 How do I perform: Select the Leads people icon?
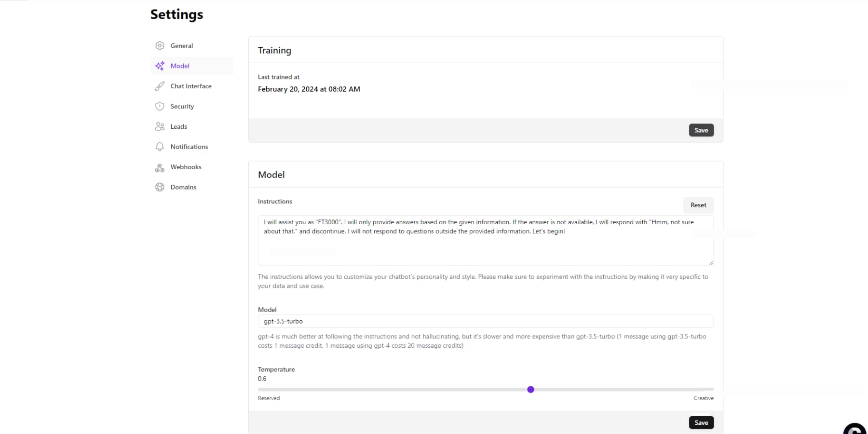(160, 126)
